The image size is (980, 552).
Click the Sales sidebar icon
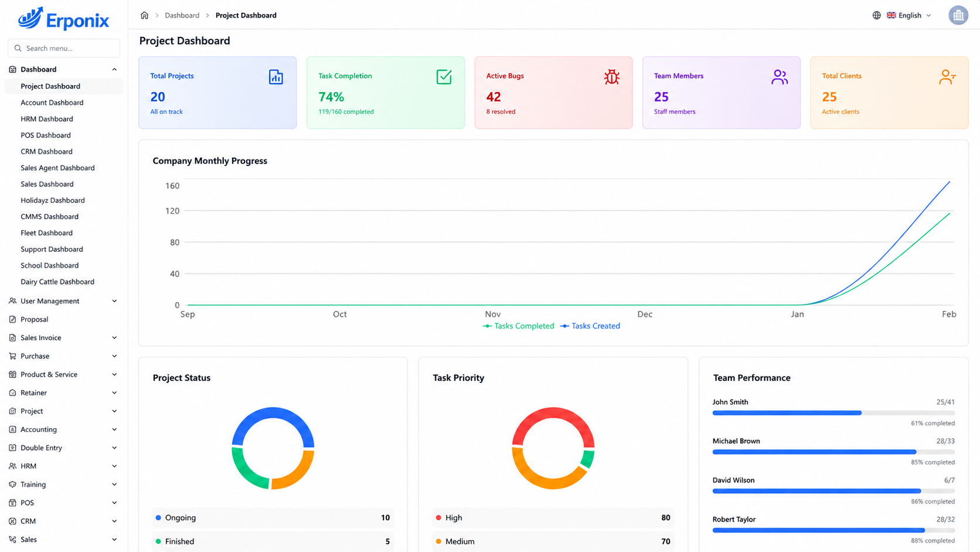tap(12, 539)
